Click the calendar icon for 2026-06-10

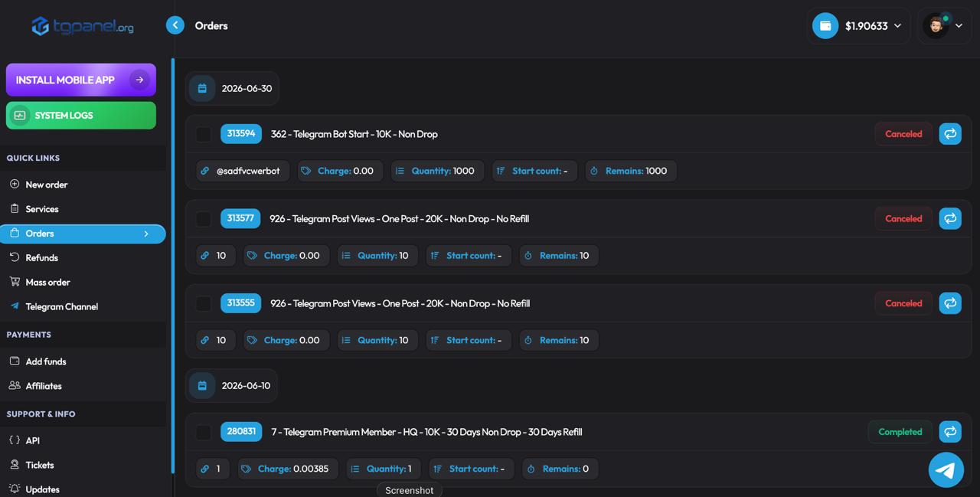(x=202, y=385)
